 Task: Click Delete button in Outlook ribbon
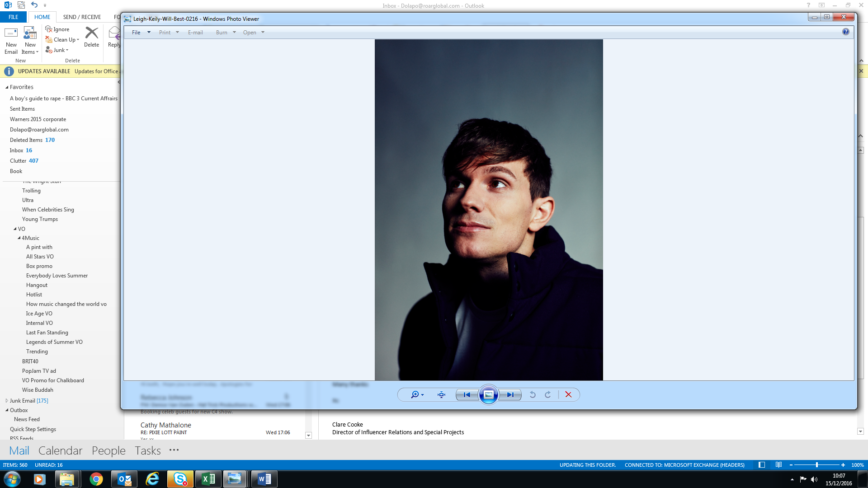tap(92, 37)
